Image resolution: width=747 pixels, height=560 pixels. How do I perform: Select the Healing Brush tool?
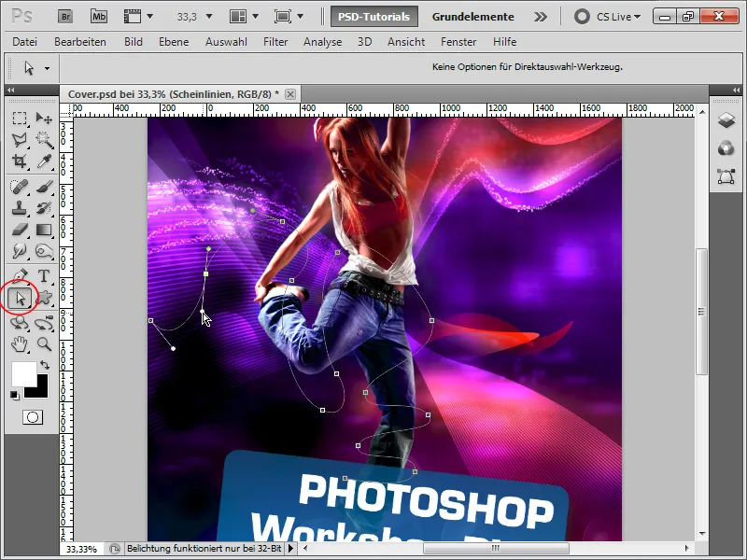point(20,186)
